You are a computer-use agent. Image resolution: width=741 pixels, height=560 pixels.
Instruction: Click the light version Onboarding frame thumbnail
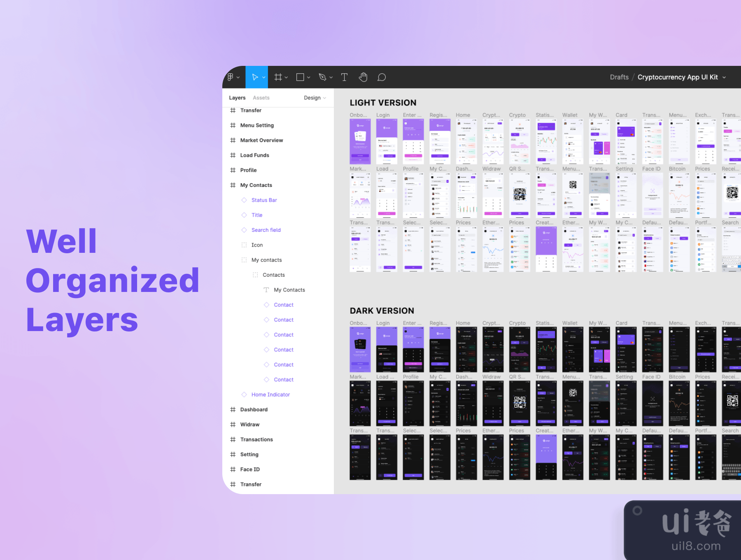point(360,141)
